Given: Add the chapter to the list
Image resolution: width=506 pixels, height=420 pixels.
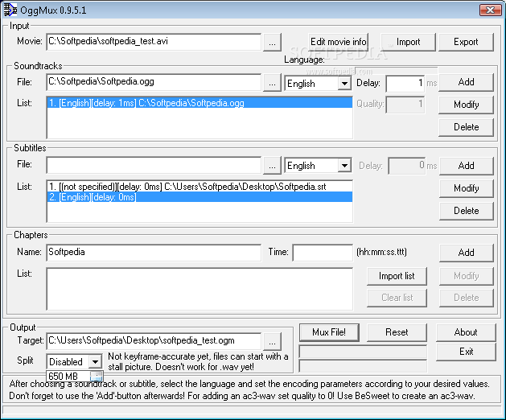Looking at the screenshot, I should coord(467,253).
